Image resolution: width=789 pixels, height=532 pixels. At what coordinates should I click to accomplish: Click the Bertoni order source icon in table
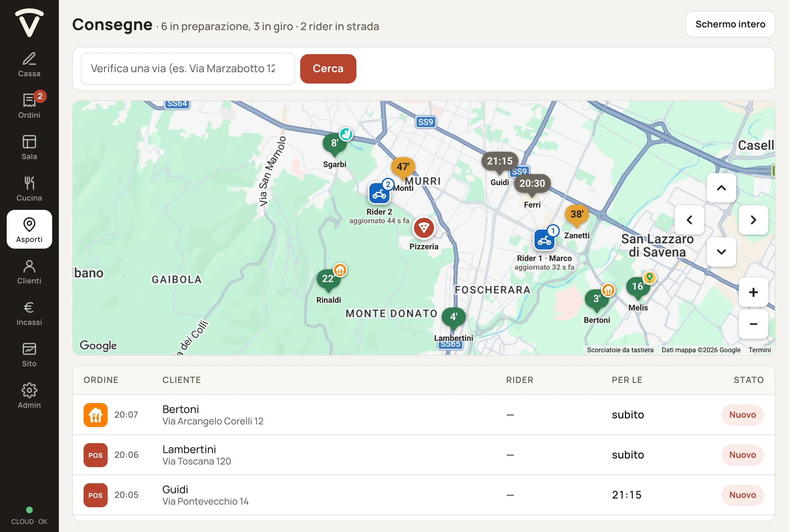pos(95,415)
